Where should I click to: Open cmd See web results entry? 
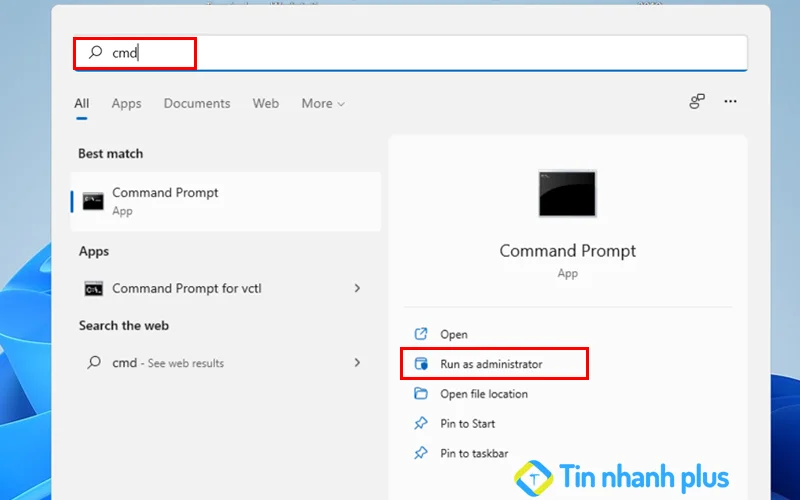[x=226, y=363]
